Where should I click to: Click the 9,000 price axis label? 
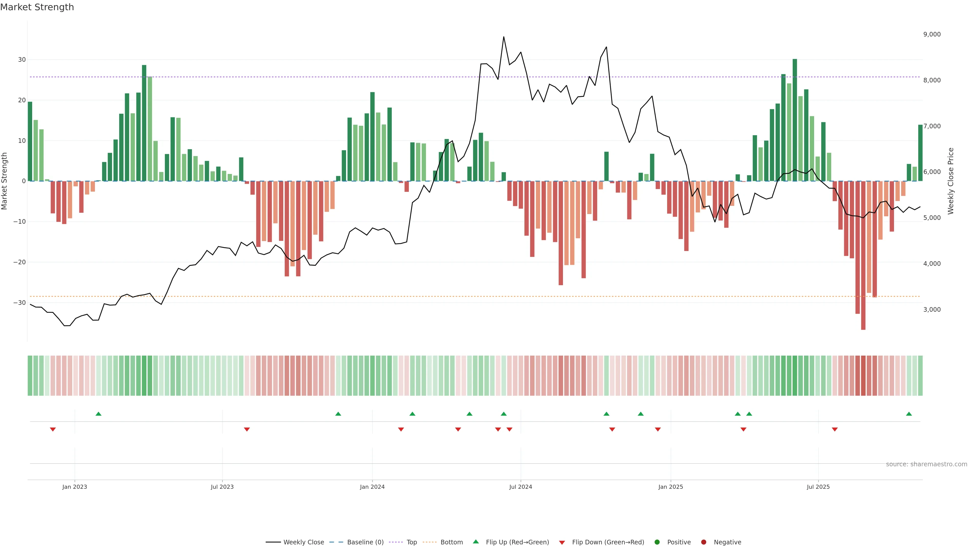pyautogui.click(x=932, y=34)
